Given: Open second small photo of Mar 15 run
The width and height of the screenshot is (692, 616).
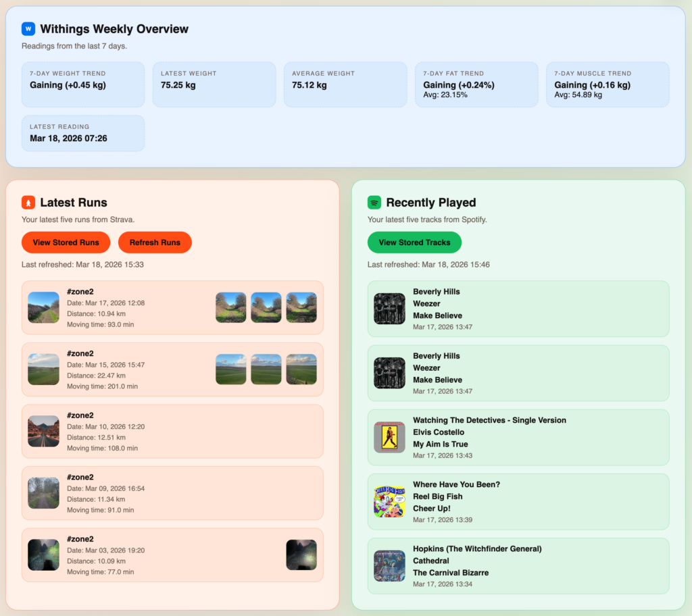Looking at the screenshot, I should [x=266, y=369].
